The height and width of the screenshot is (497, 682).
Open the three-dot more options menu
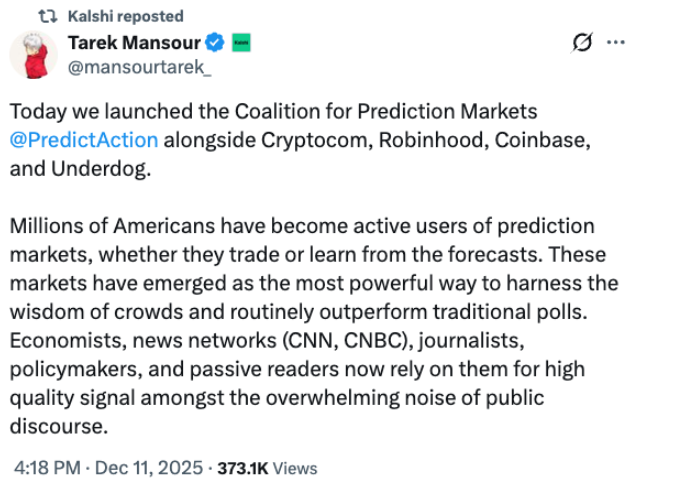point(616,43)
